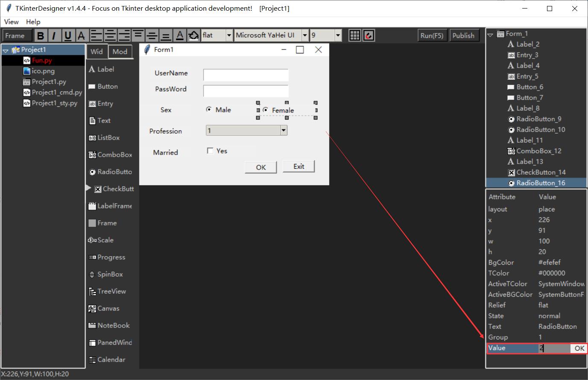The height and width of the screenshot is (380, 588).
Task: Check the Married Yes checkbox
Action: click(x=210, y=151)
